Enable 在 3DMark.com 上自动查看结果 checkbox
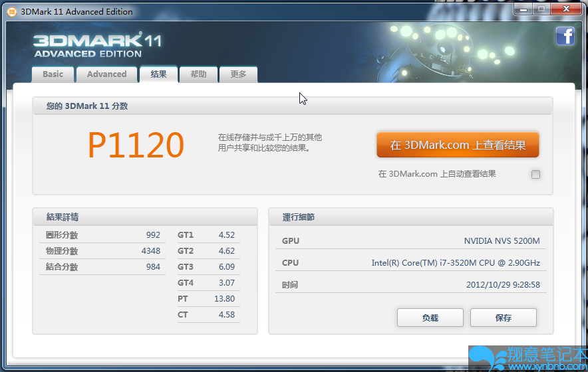Image resolution: width=588 pixels, height=372 pixels. [535, 174]
